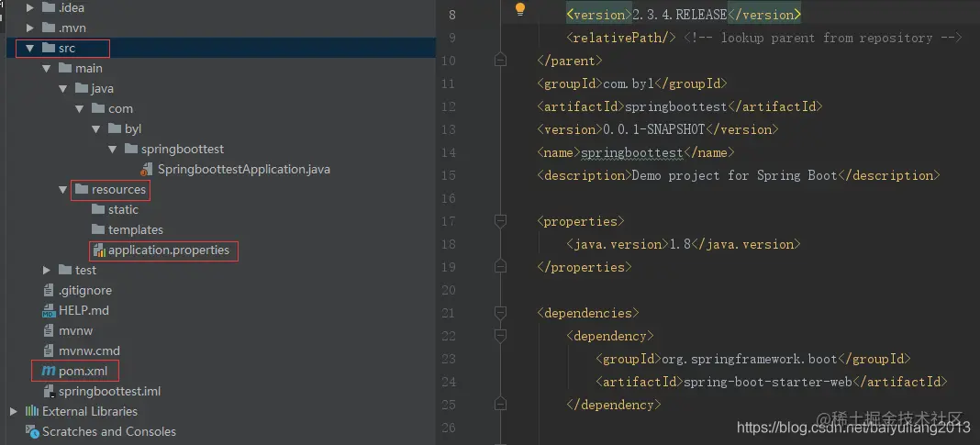Screen dimensions: 980x445
Task: Click the Scratches and Consoles icon
Action: (x=32, y=431)
